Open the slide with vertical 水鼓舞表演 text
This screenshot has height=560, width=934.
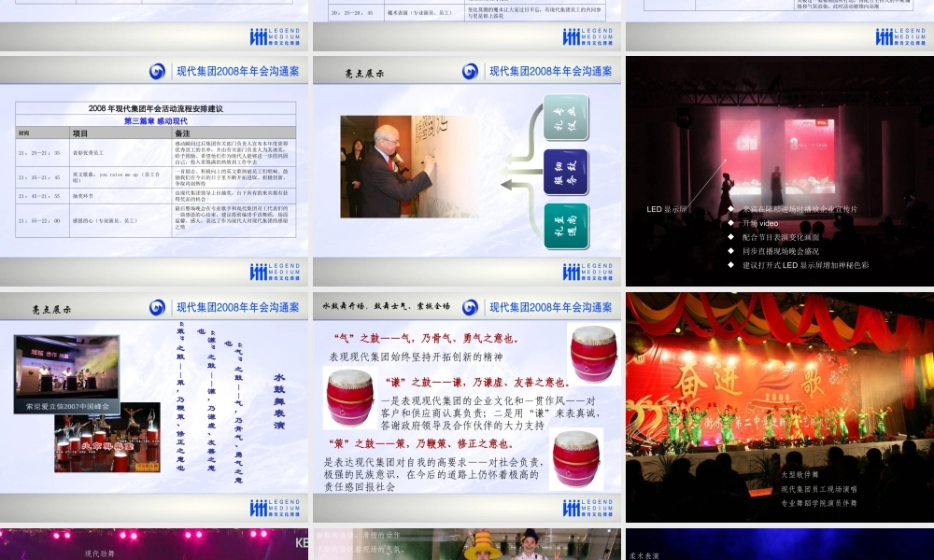click(x=154, y=408)
